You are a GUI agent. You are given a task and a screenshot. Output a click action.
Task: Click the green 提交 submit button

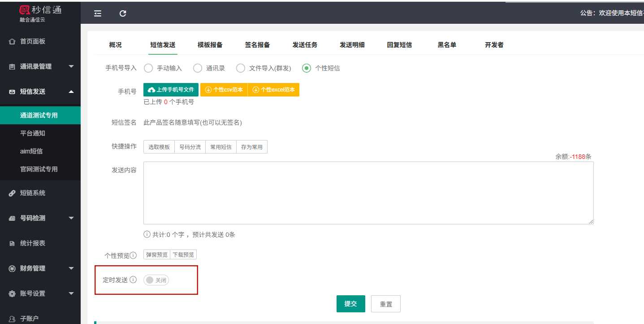350,303
